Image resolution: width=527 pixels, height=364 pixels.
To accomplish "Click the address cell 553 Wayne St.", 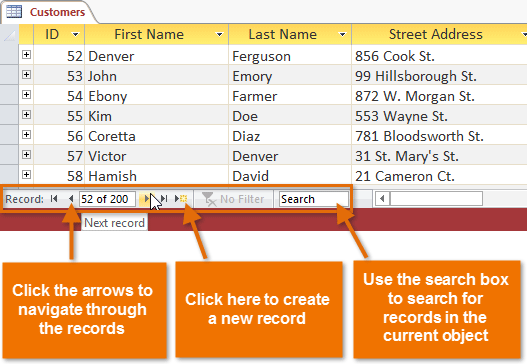I will click(439, 116).
